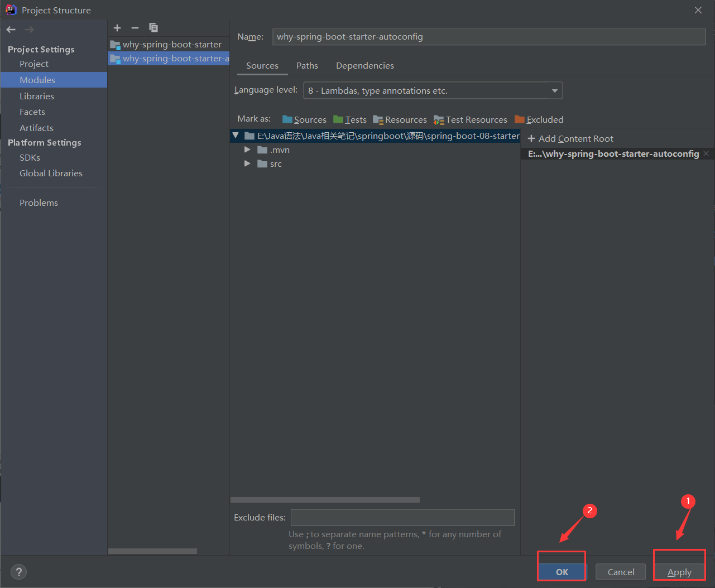This screenshot has height=588, width=715.
Task: Collapse the spring-boot-08-starter content root
Action: point(236,136)
